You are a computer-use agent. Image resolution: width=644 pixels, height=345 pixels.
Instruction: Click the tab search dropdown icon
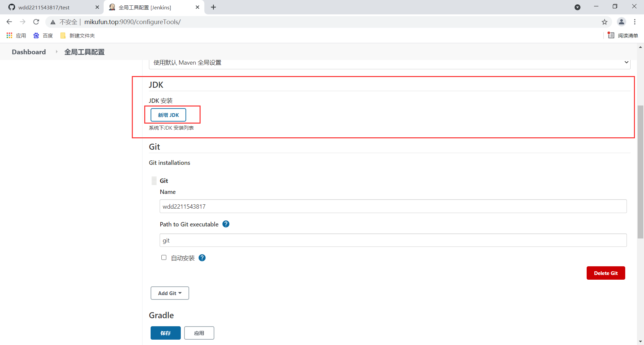tap(577, 7)
